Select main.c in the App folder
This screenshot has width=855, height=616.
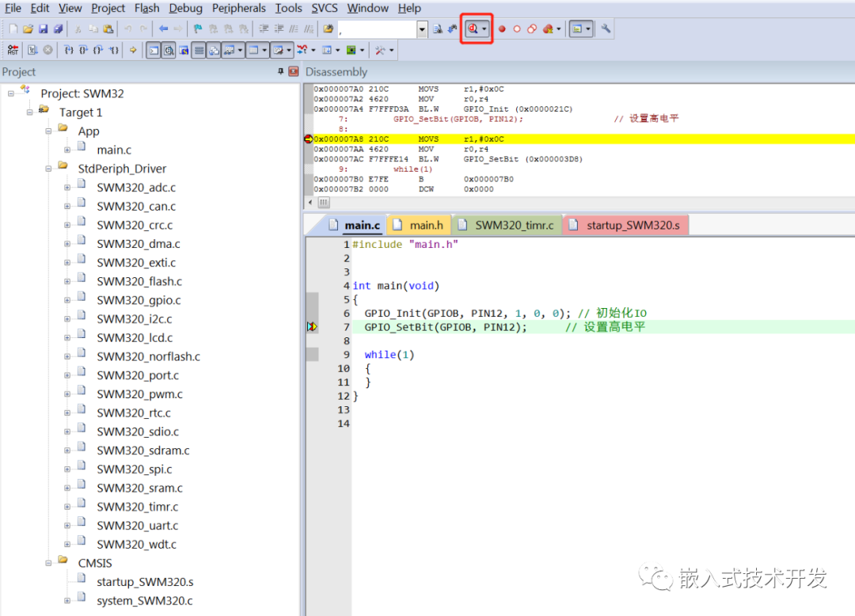tap(114, 150)
